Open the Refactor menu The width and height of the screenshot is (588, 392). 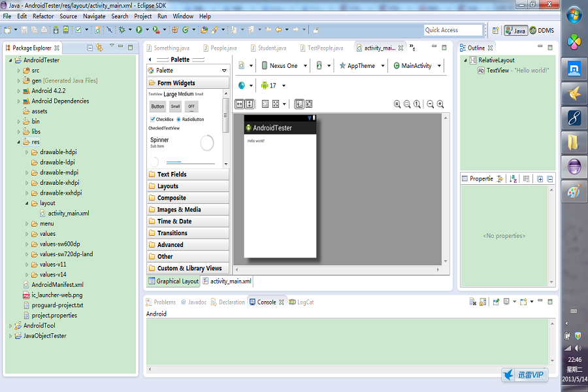pyautogui.click(x=43, y=16)
